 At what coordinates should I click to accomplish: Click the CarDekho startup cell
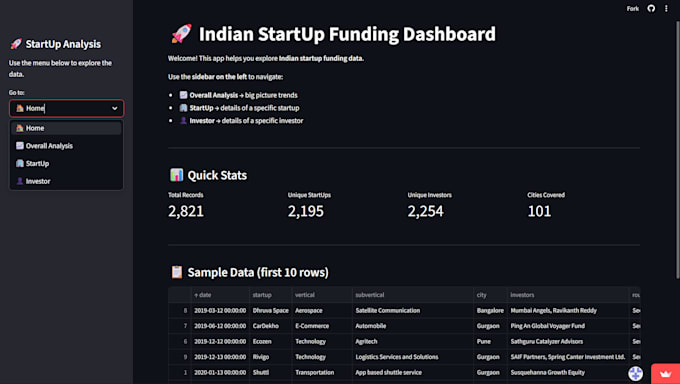pyautogui.click(x=271, y=326)
